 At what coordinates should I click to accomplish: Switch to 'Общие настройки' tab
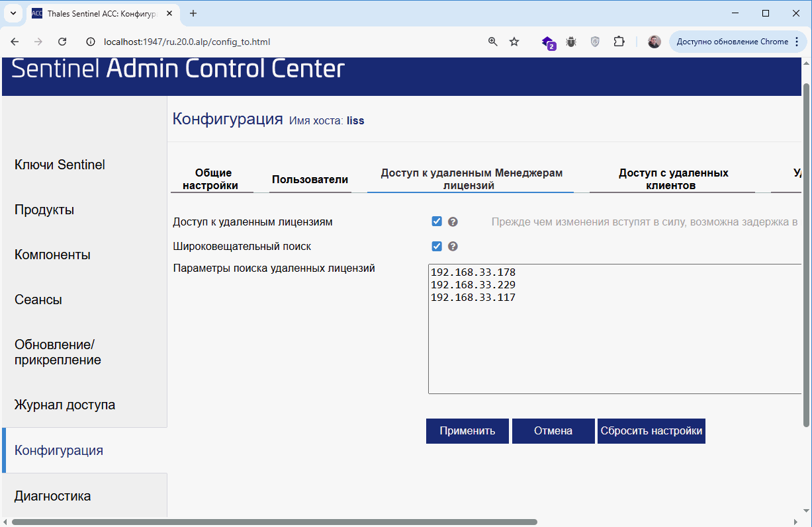click(212, 179)
